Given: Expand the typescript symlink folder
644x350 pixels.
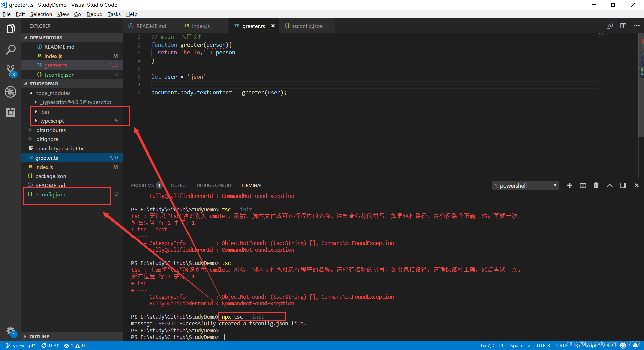Looking at the screenshot, I should tap(72, 121).
